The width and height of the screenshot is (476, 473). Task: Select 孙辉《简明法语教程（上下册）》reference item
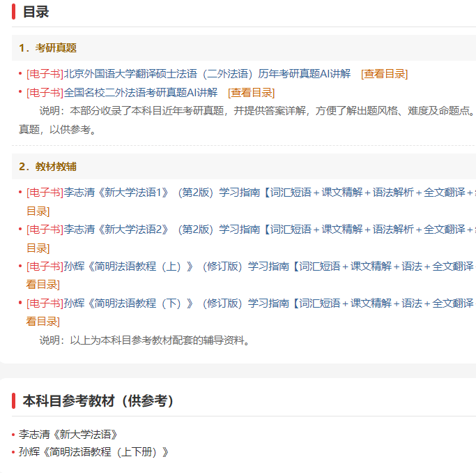[x=94, y=452]
